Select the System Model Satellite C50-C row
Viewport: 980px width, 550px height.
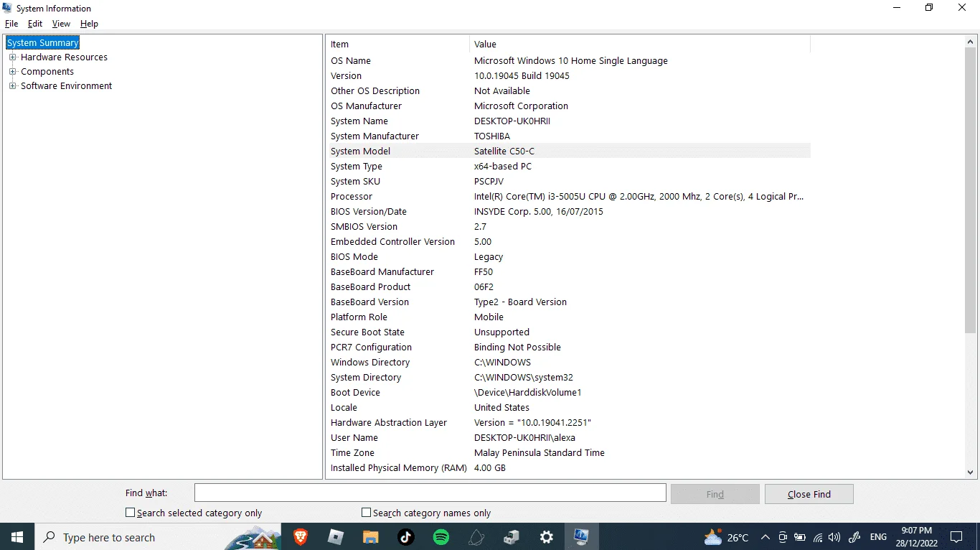(x=568, y=152)
